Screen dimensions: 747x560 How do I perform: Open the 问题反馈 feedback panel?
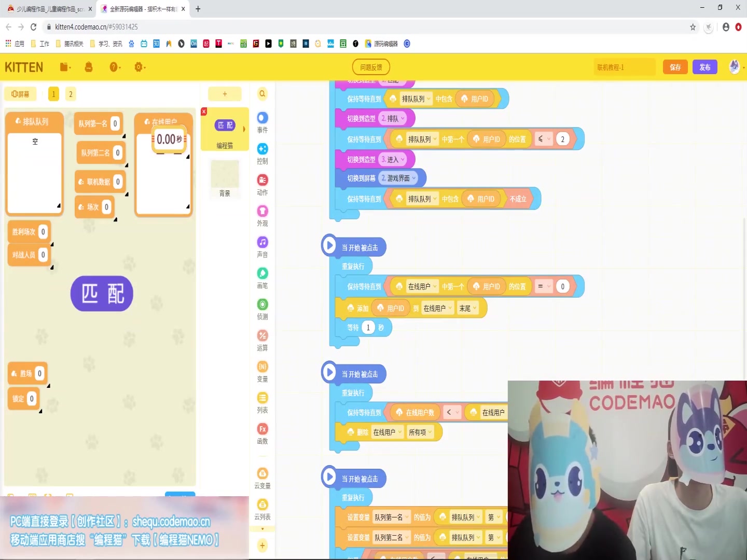pos(371,67)
